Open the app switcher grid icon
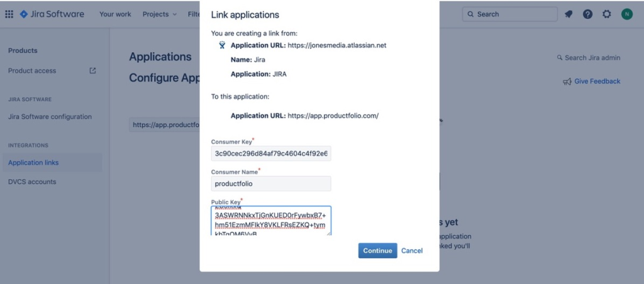The height and width of the screenshot is (284, 644). 9,14
